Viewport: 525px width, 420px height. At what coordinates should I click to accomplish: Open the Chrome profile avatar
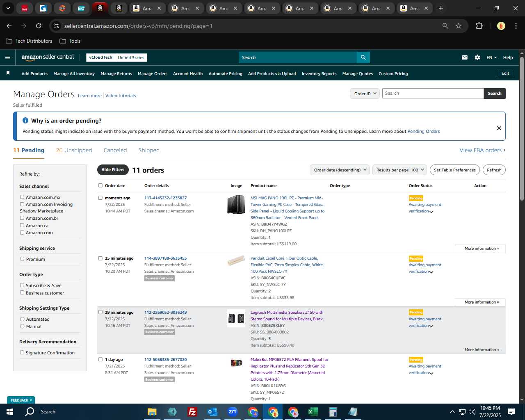[501, 26]
